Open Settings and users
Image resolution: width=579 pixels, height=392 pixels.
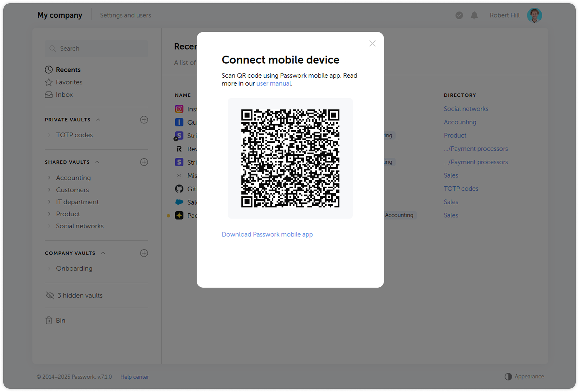pos(126,15)
